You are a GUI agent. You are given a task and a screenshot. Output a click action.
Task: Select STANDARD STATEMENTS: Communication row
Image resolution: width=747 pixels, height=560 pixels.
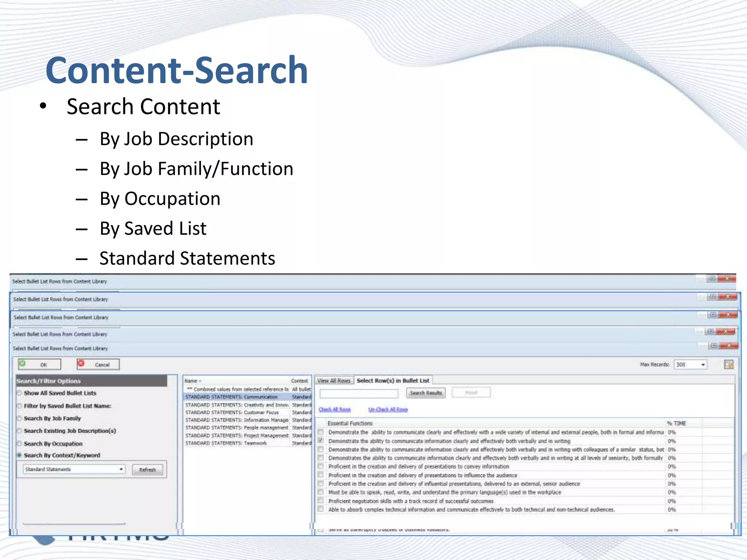pos(247,397)
